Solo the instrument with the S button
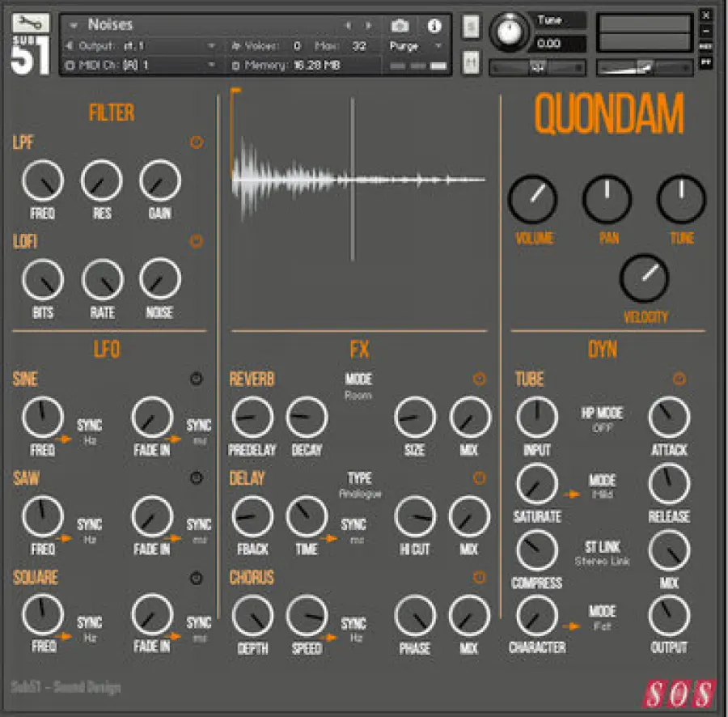The image size is (728, 717). [x=471, y=27]
